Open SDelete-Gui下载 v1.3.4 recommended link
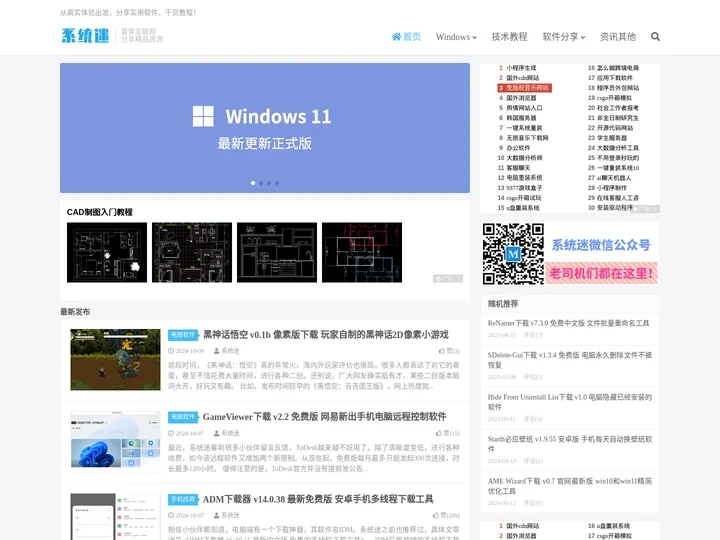720x540 pixels. 570,360
